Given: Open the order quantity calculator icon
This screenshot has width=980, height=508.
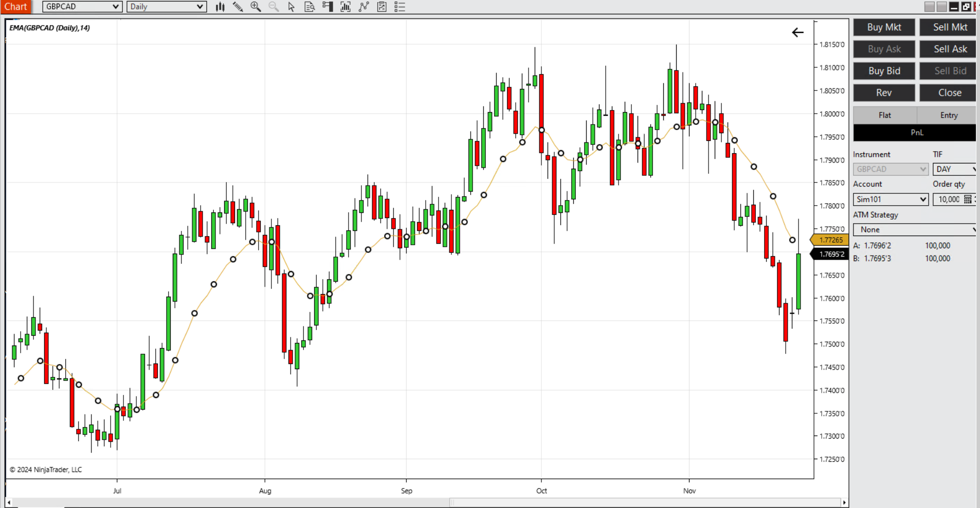Looking at the screenshot, I should [x=968, y=199].
